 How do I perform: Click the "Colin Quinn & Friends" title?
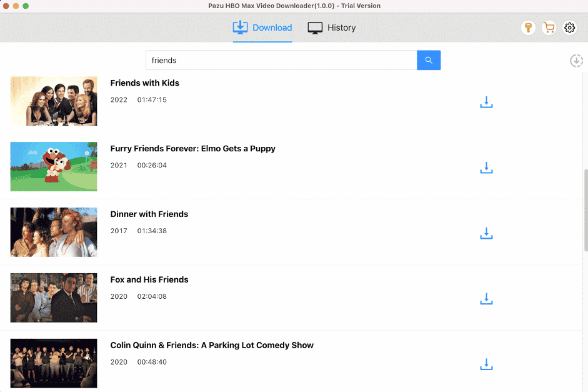(x=212, y=344)
